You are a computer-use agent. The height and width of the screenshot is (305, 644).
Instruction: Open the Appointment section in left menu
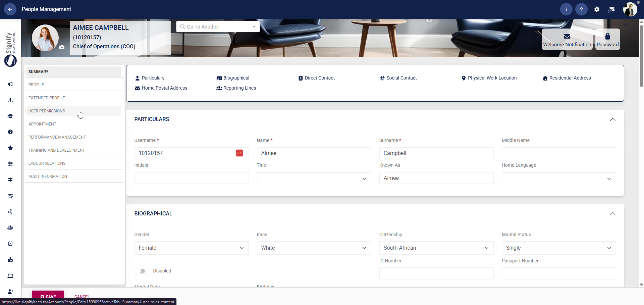point(42,124)
